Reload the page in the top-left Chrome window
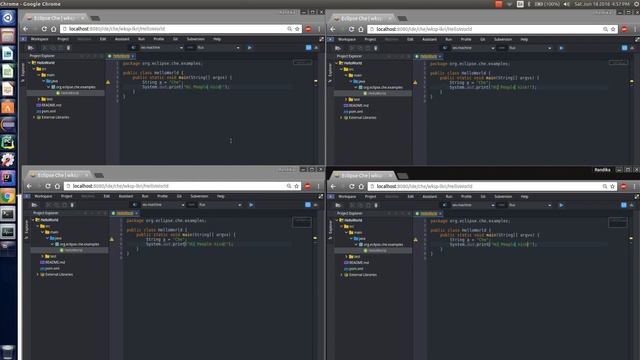This screenshot has width=640, height=360. pyautogui.click(x=44, y=29)
